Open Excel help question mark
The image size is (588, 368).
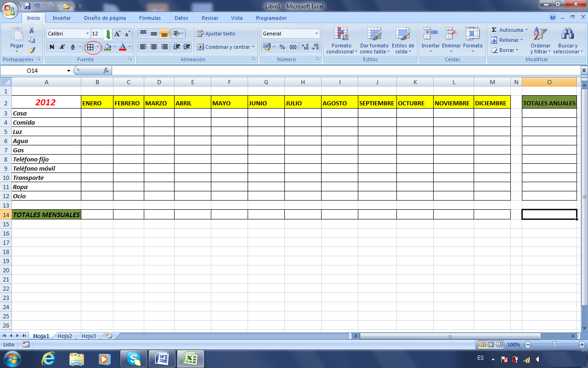coord(553,17)
